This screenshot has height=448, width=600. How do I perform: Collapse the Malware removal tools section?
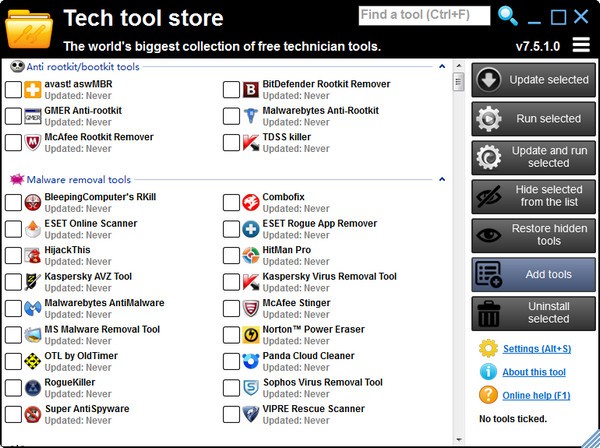coord(441,180)
